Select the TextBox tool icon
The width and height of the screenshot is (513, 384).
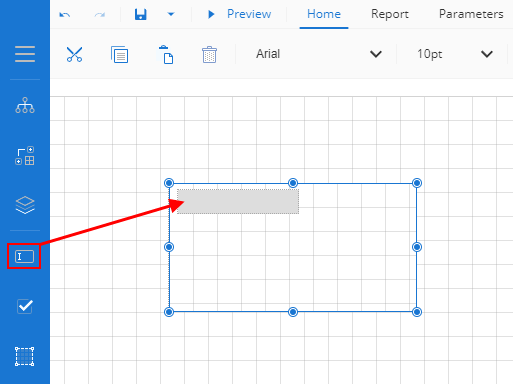click(x=24, y=256)
